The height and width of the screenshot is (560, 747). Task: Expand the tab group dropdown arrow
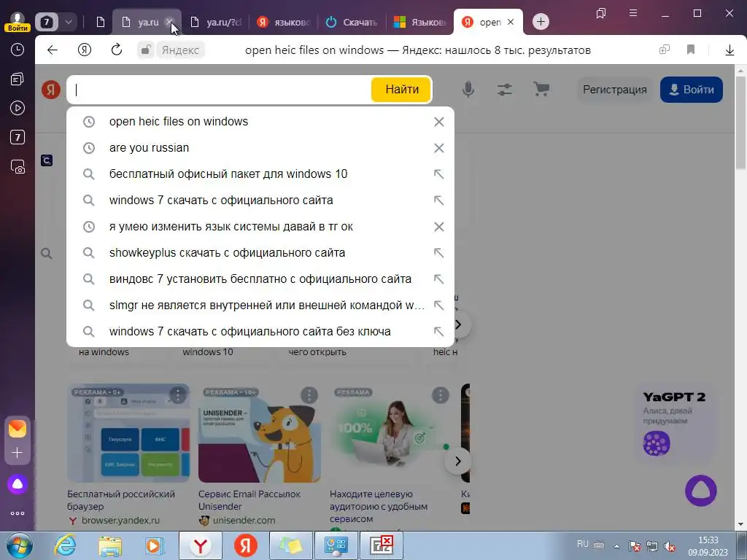[x=68, y=22]
